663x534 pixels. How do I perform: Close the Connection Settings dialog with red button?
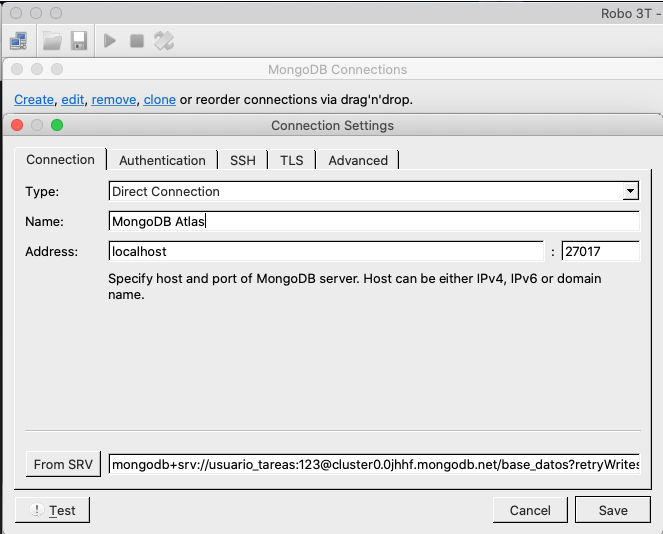click(17, 125)
